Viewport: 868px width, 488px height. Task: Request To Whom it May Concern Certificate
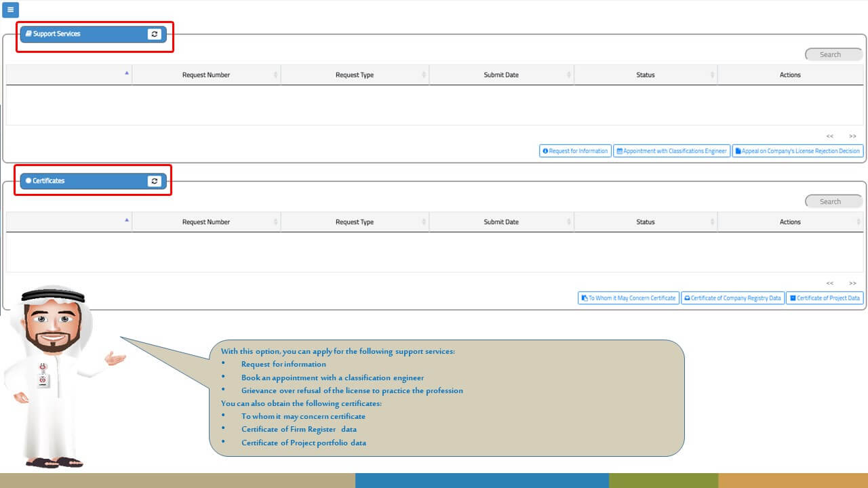(628, 298)
